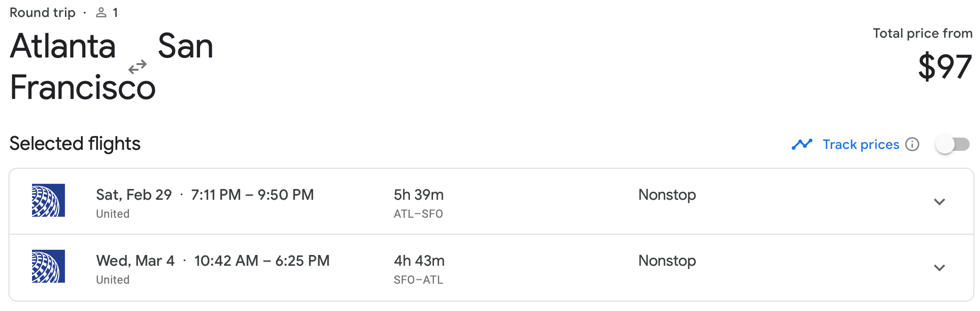Click the Track prices link
This screenshot has height=311, width=980.
coord(860,144)
